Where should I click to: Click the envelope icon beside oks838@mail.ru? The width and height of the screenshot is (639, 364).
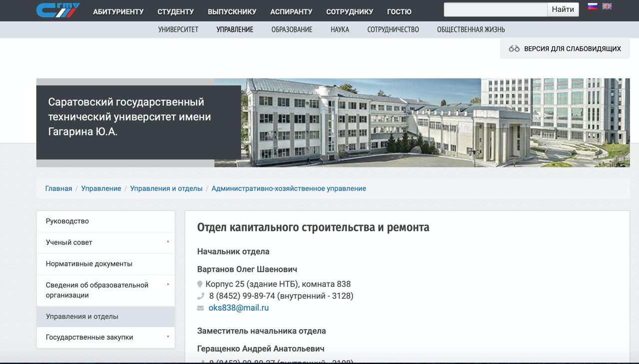point(201,308)
